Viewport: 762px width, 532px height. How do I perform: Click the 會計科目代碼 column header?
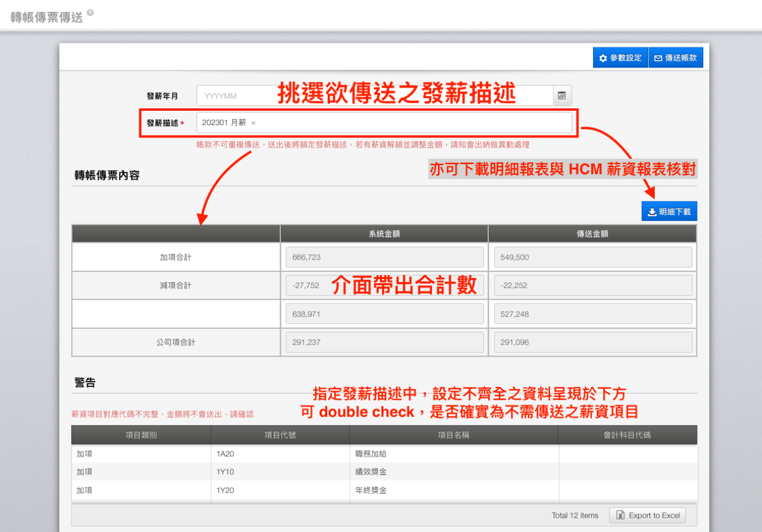point(627,435)
